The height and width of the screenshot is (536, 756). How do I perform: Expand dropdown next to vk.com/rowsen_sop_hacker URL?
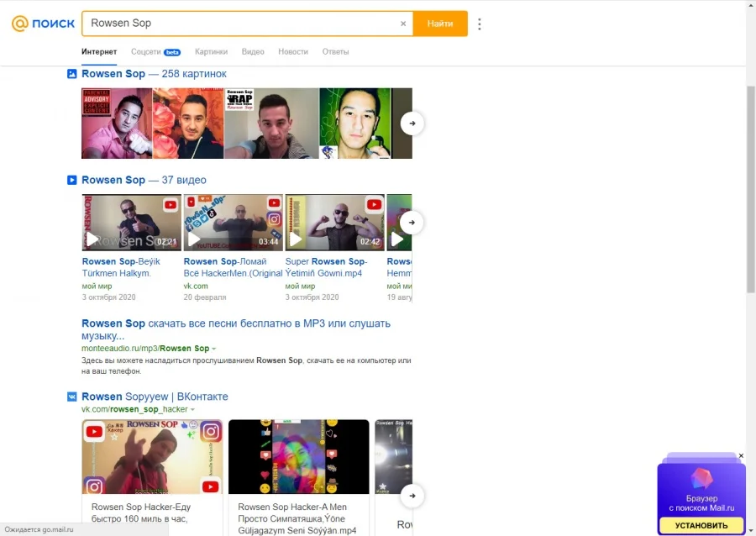tap(193, 410)
